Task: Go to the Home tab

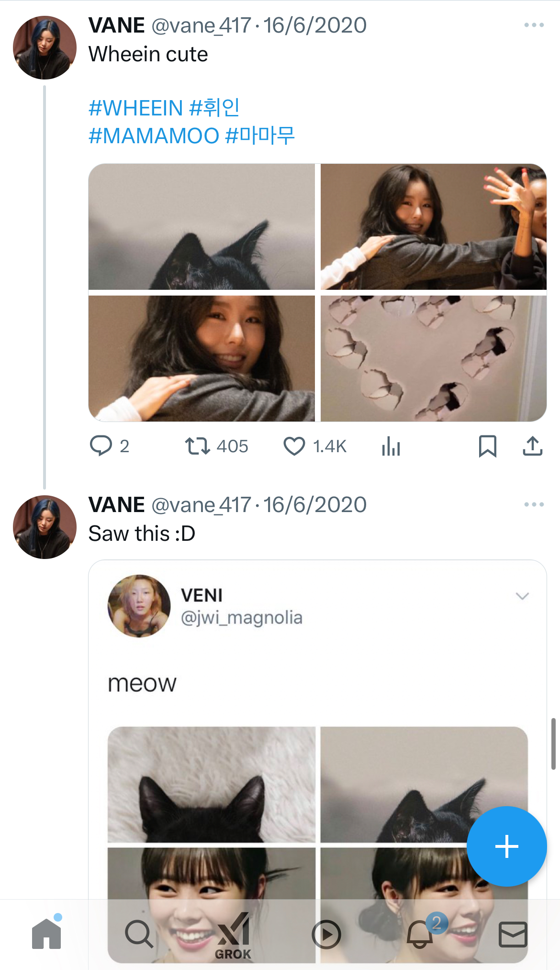Action: pos(46,934)
